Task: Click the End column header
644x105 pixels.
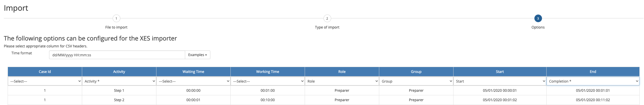Action: tap(593, 72)
